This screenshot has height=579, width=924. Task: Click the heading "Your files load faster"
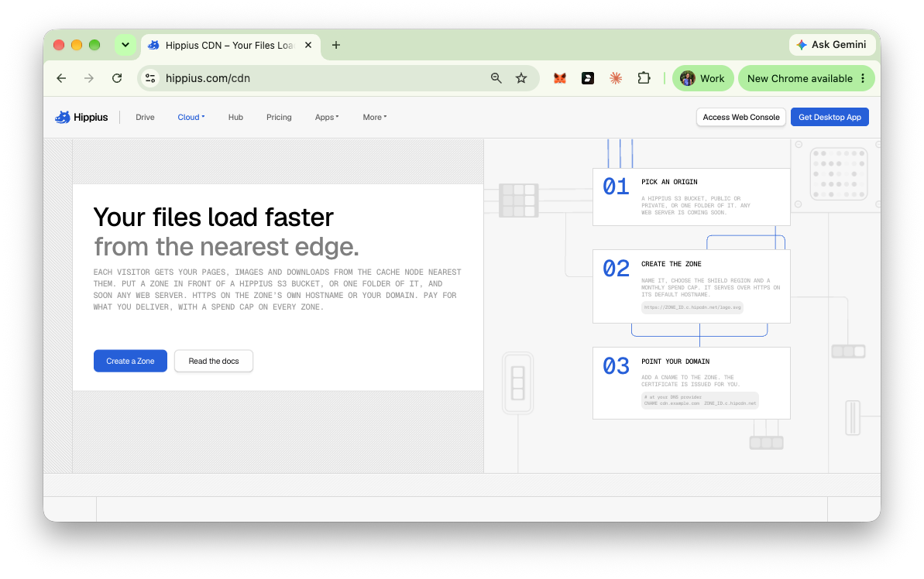[213, 218]
